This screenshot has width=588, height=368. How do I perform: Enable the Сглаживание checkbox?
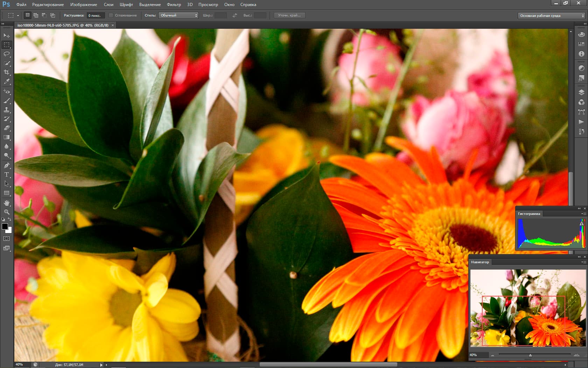(x=111, y=15)
